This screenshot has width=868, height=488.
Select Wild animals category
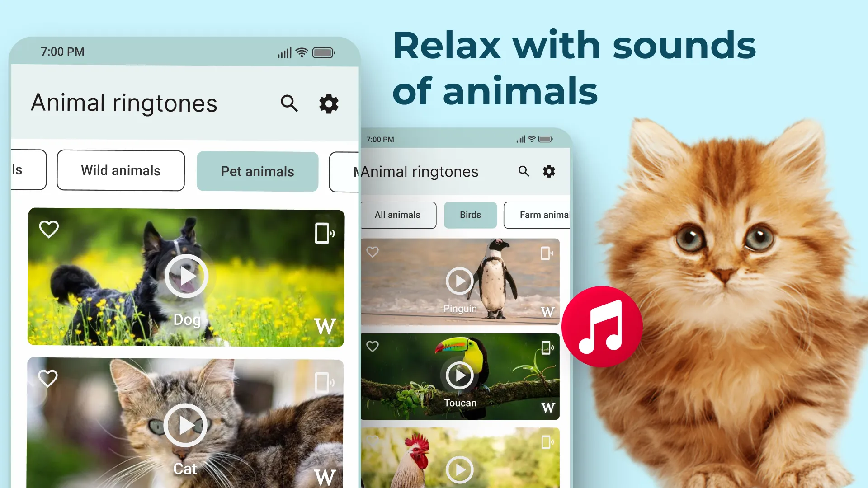coord(120,170)
